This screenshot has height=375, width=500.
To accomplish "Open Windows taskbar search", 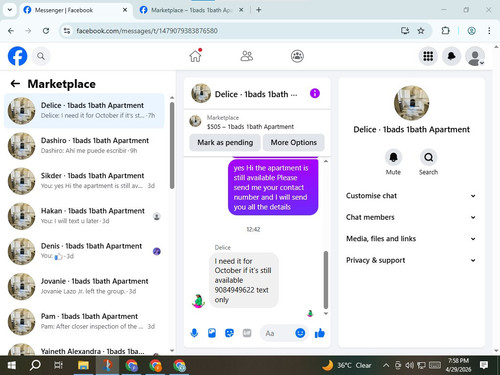I will pos(35,365).
